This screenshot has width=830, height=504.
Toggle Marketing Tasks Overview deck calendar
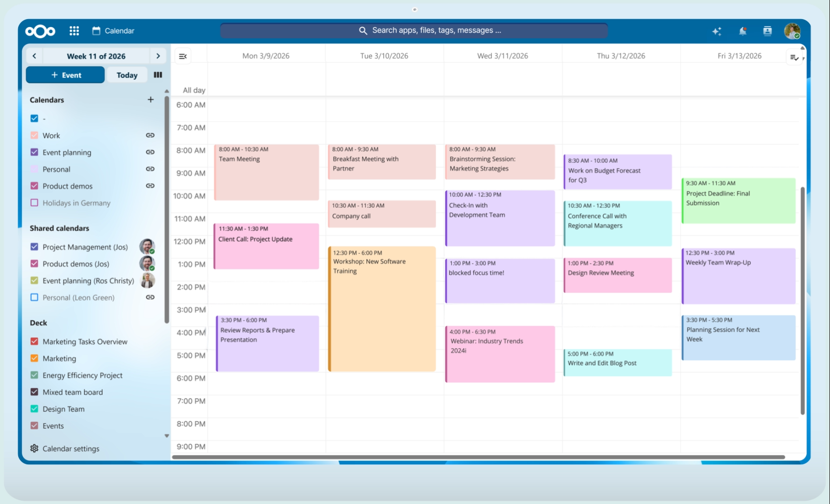(x=34, y=342)
